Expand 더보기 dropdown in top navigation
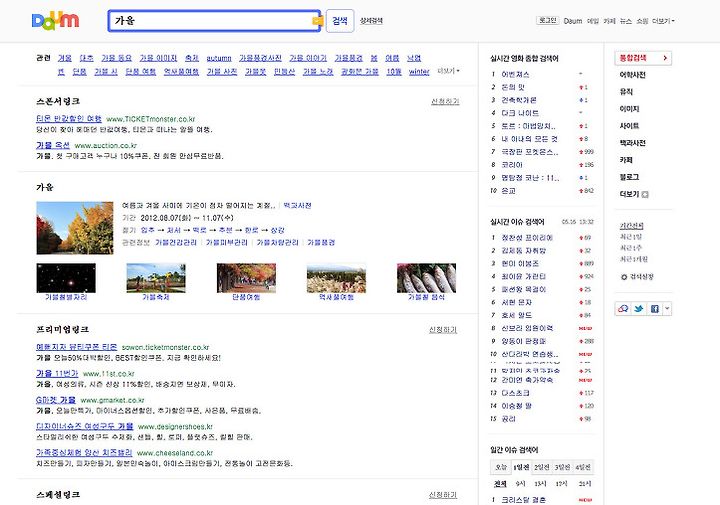The width and height of the screenshot is (720, 505). pos(663,21)
